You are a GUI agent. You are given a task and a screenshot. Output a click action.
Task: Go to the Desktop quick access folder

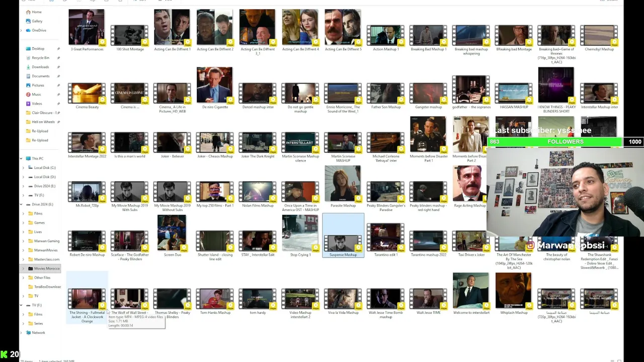point(38,49)
